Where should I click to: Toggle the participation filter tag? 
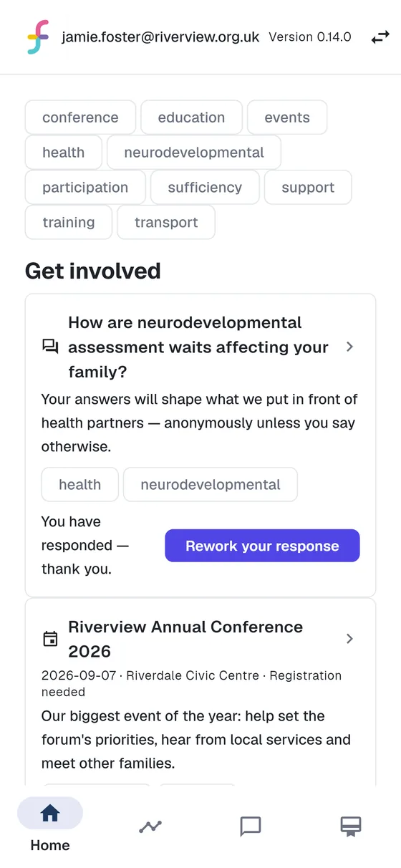coord(85,188)
